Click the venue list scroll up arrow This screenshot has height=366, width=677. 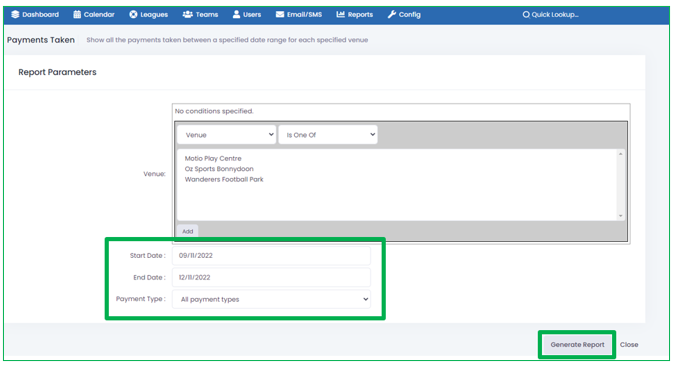coord(620,154)
